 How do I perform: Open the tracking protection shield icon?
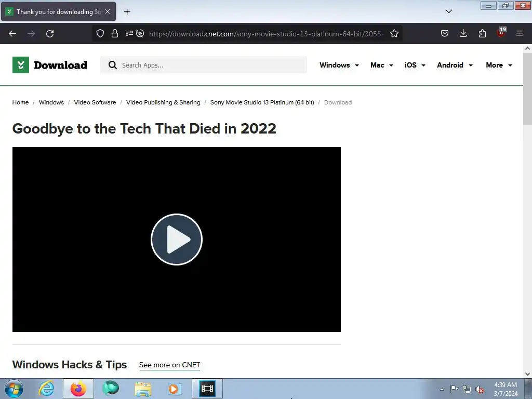[100, 33]
